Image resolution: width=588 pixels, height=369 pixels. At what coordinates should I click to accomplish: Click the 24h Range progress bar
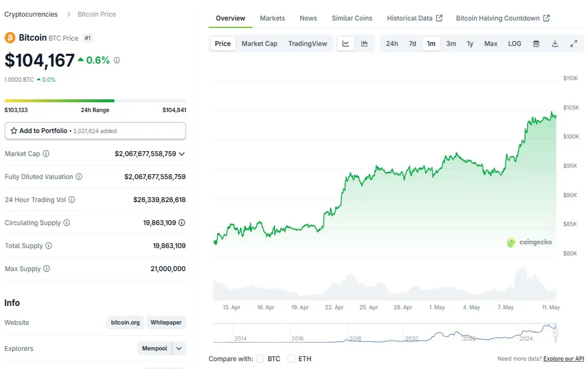(95, 101)
